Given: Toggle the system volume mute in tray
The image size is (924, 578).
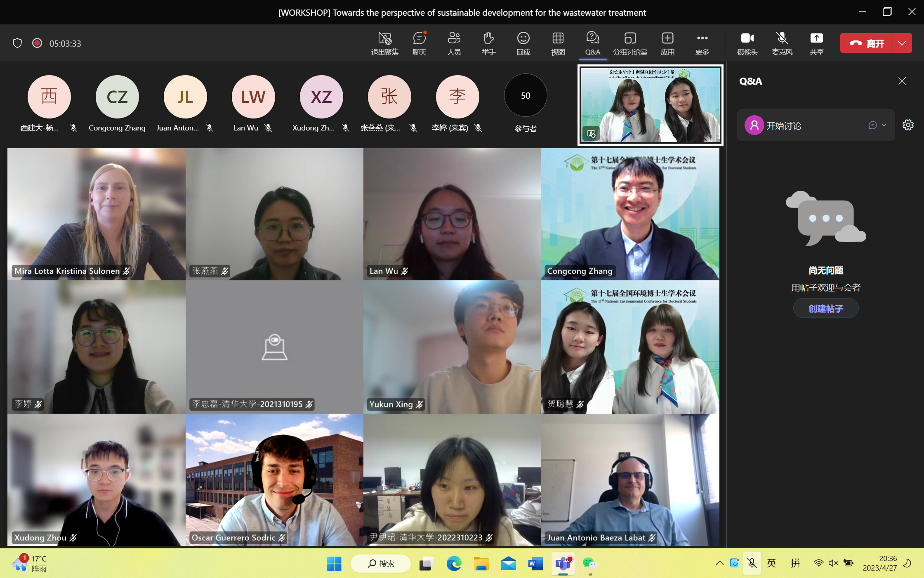Looking at the screenshot, I should (833, 563).
